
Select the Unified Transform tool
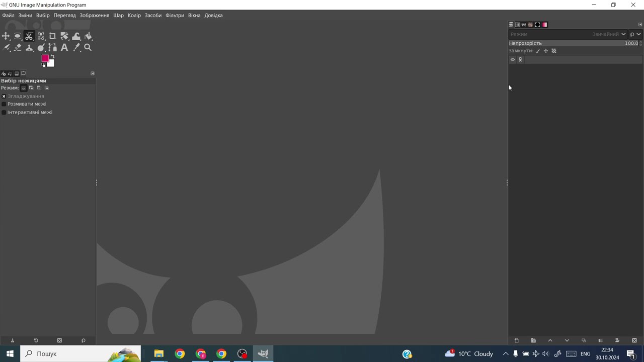pos(64,36)
